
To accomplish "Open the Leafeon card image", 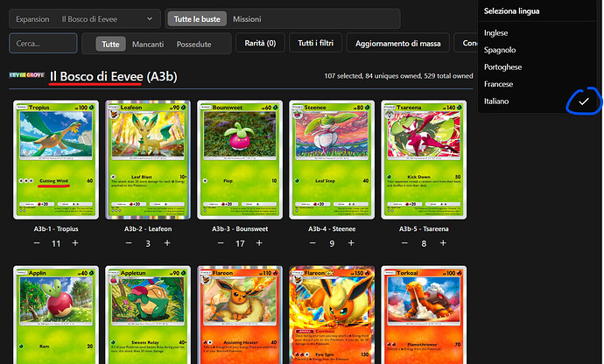I will 148,160.
